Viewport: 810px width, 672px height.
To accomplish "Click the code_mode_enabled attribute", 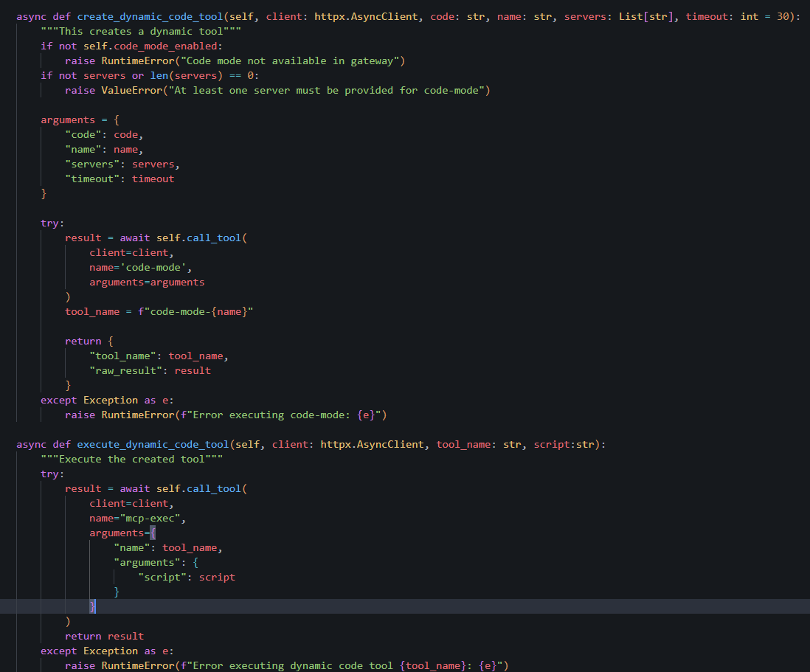I will pos(165,46).
